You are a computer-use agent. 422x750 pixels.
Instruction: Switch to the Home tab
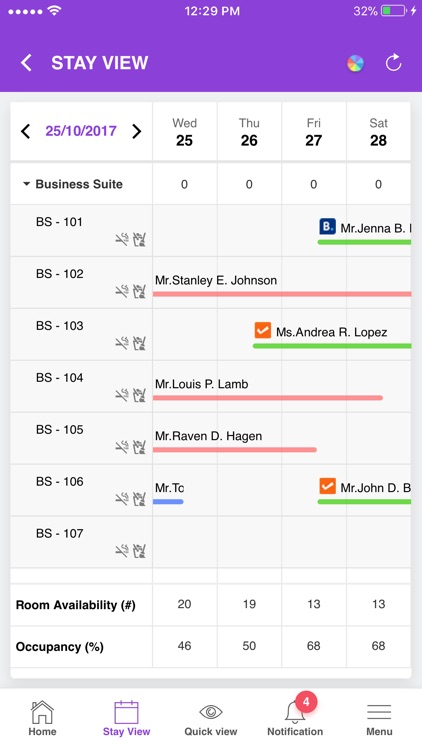42,718
